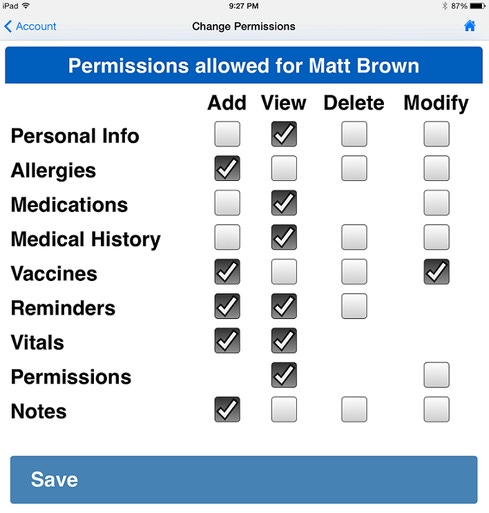Tap the battery indicator in status bar
Screen dimensions: 489x513
(478, 6)
